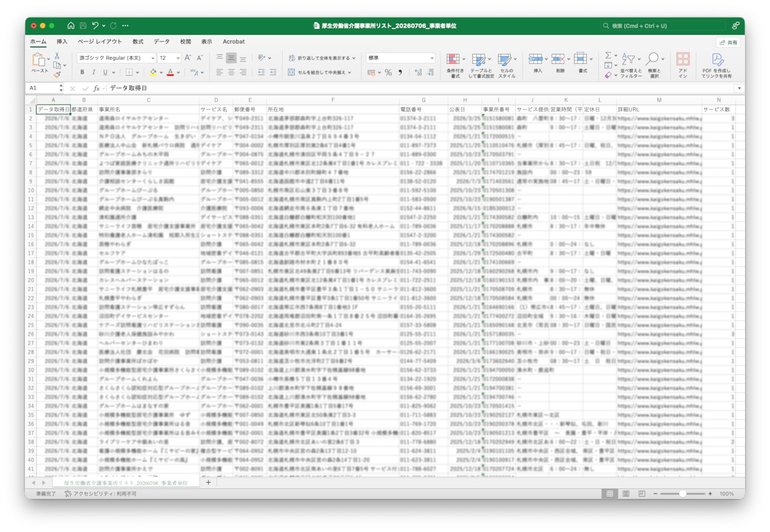Click the decrease decimal icon
Viewport: 770px width, 532px height.
click(x=430, y=73)
